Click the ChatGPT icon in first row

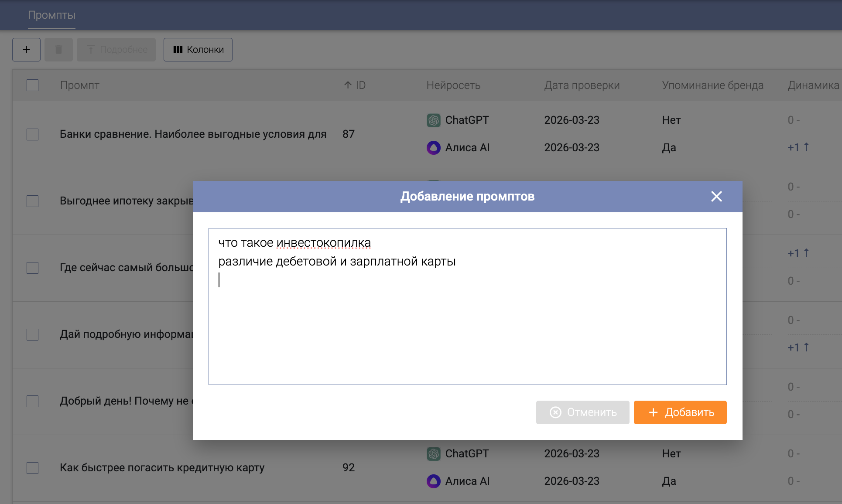433,120
